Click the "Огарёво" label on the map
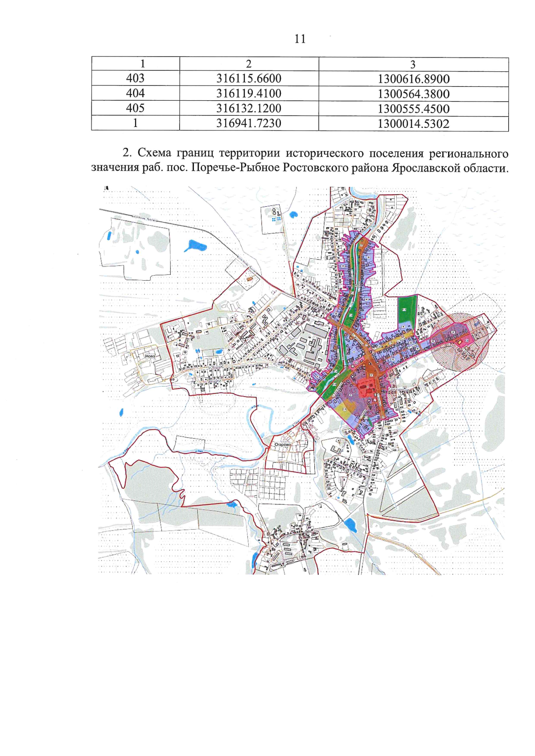 pos(282,445)
